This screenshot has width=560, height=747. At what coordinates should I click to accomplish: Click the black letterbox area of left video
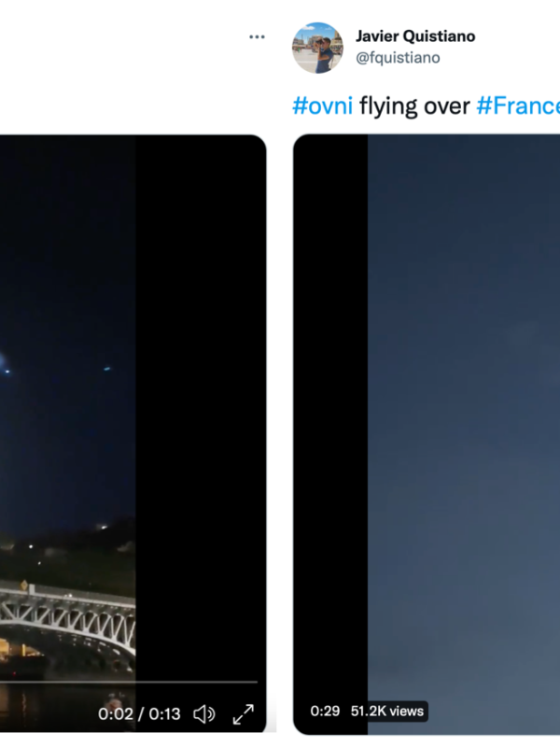[x=200, y=405]
